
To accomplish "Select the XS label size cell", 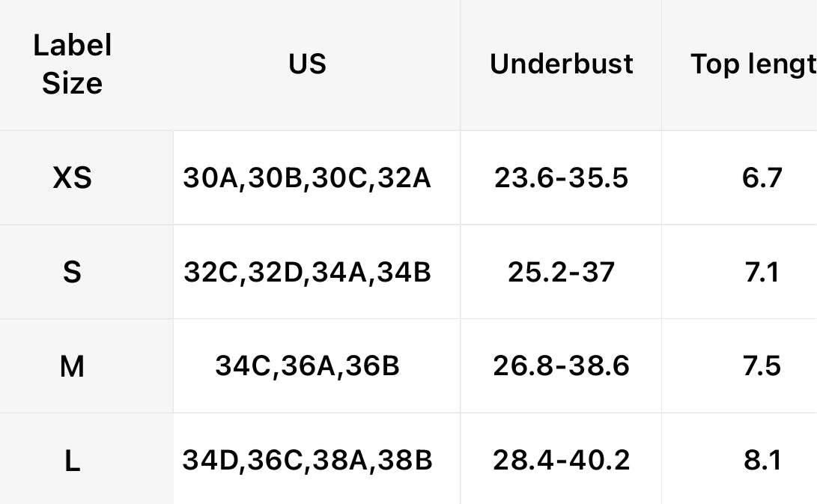I will tap(72, 178).
